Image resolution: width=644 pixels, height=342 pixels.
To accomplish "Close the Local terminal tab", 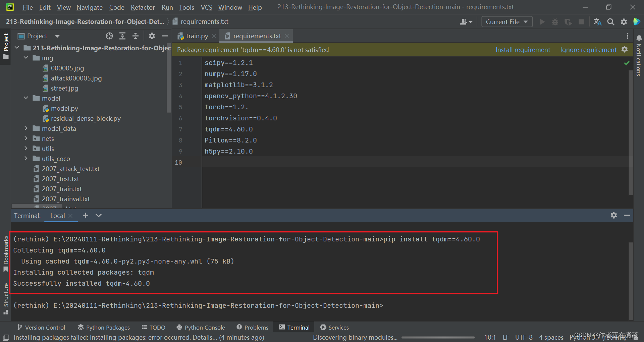I will [70, 216].
